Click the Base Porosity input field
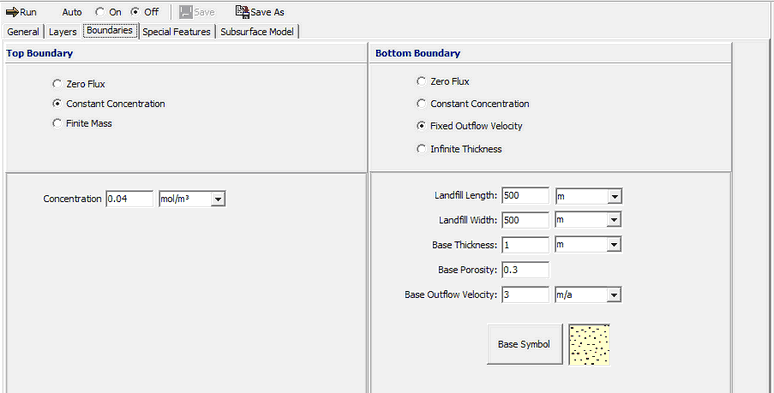Viewport: 774px width, 393px height. tap(525, 270)
